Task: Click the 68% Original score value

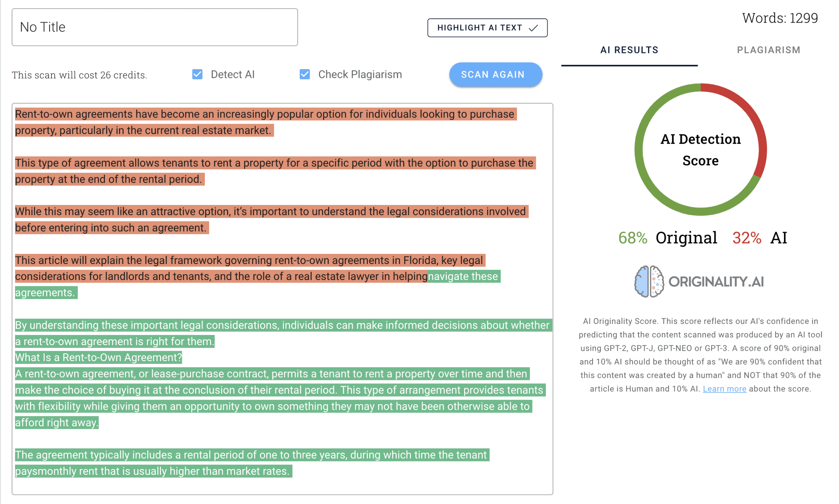Action: 633,238
